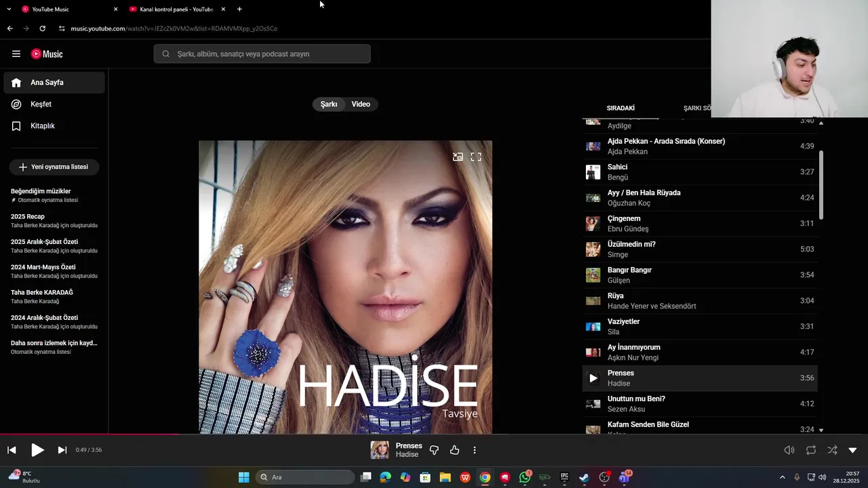Open Beğendiğim müzikler playlist

click(54, 195)
